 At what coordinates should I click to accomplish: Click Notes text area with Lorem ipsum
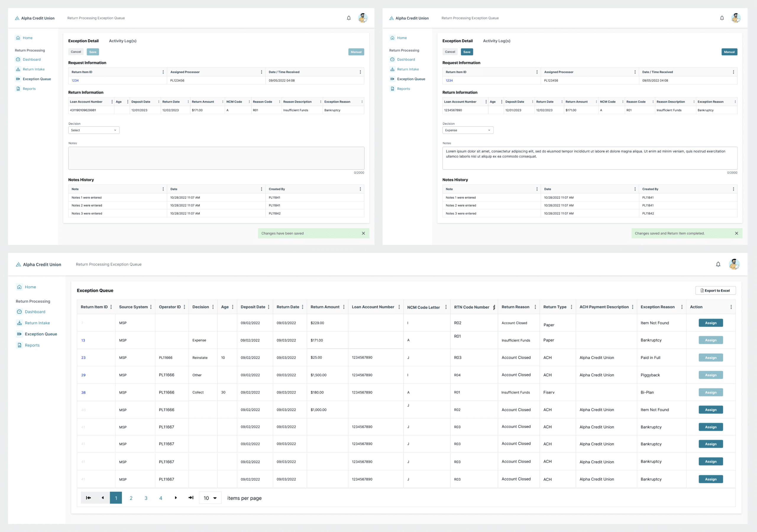590,158
